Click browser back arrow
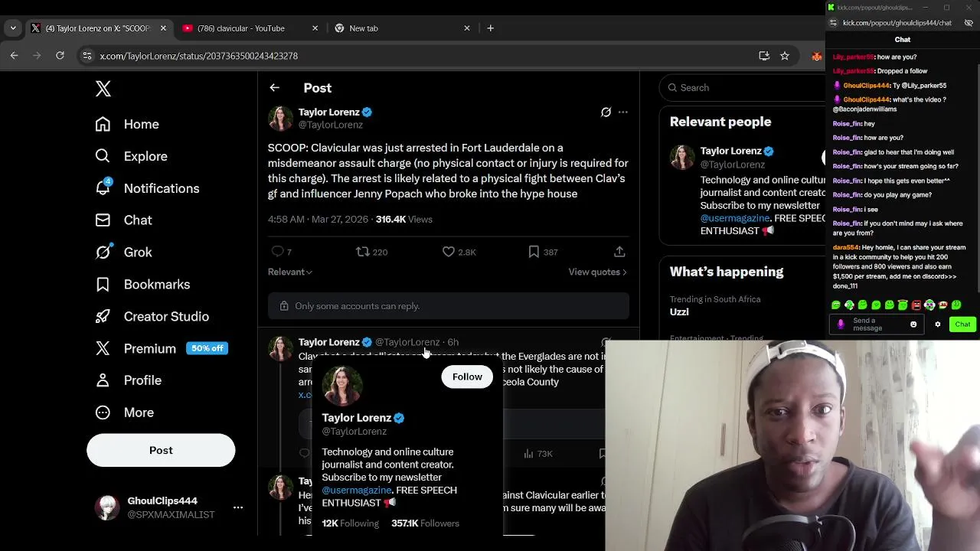 [14, 56]
